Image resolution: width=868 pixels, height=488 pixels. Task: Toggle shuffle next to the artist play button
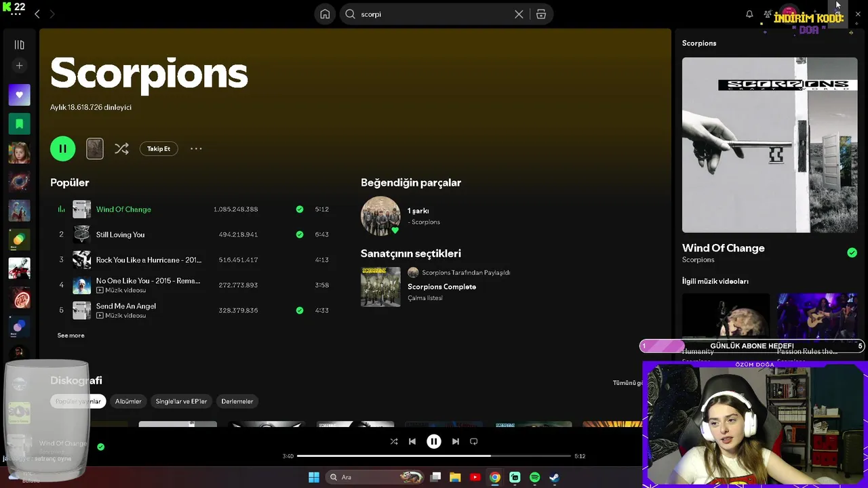coord(121,148)
